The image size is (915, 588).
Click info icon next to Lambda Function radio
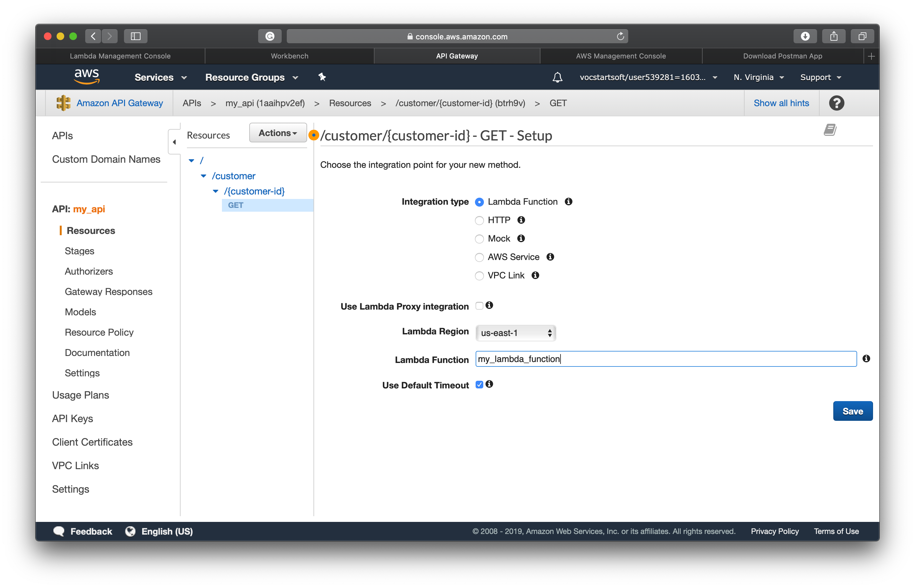coord(568,202)
